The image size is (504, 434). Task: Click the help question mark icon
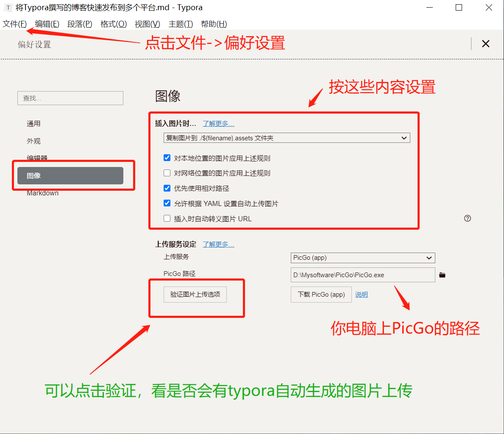pos(468,218)
